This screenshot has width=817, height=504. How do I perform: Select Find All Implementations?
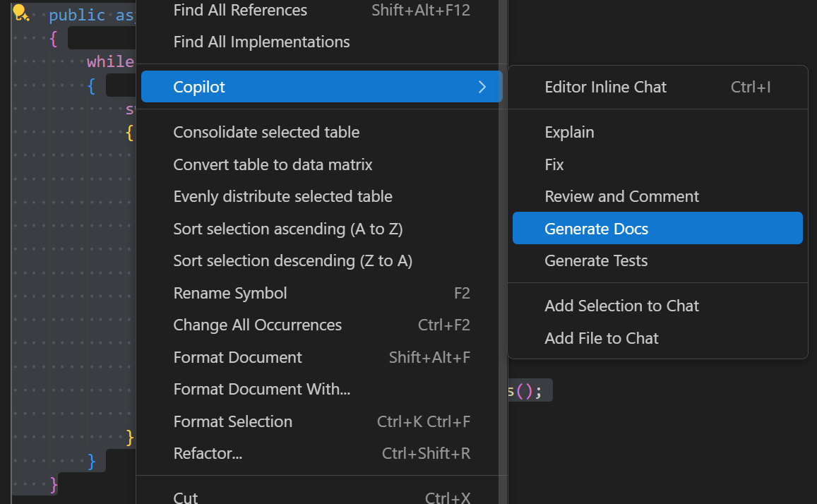[261, 42]
